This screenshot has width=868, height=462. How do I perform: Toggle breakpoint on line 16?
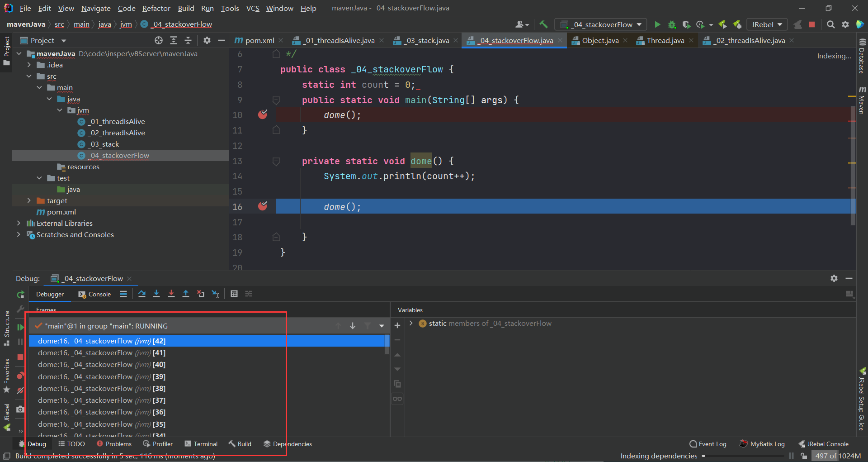coord(262,206)
